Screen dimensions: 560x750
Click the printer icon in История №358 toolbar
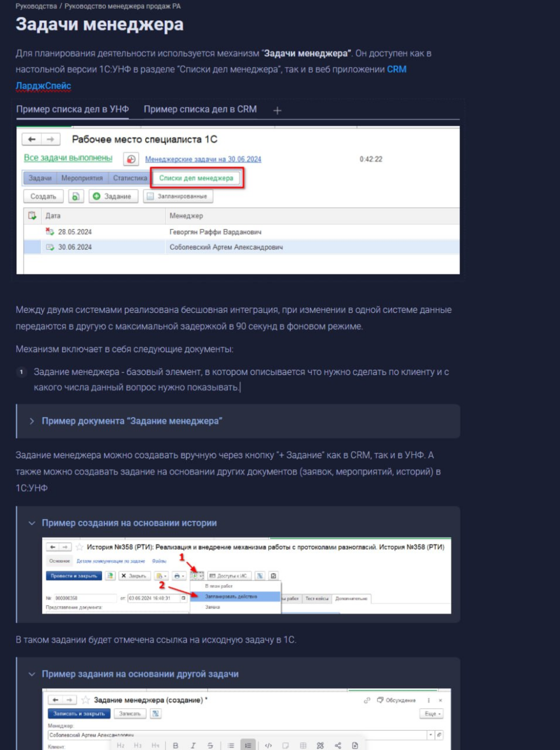point(179,576)
